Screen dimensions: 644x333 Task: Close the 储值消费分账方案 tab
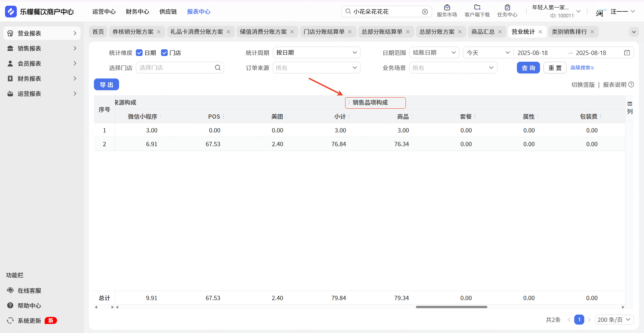point(292,32)
